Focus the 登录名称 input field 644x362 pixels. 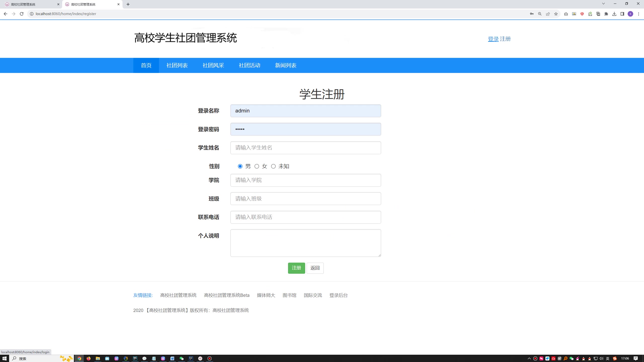point(306,111)
